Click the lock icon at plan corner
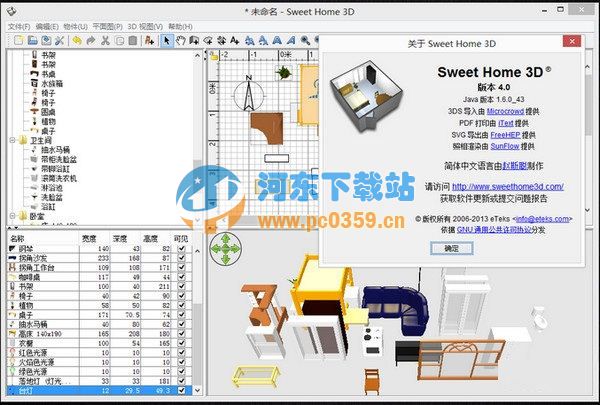Screen dimensions: 600x405 (x=214, y=56)
